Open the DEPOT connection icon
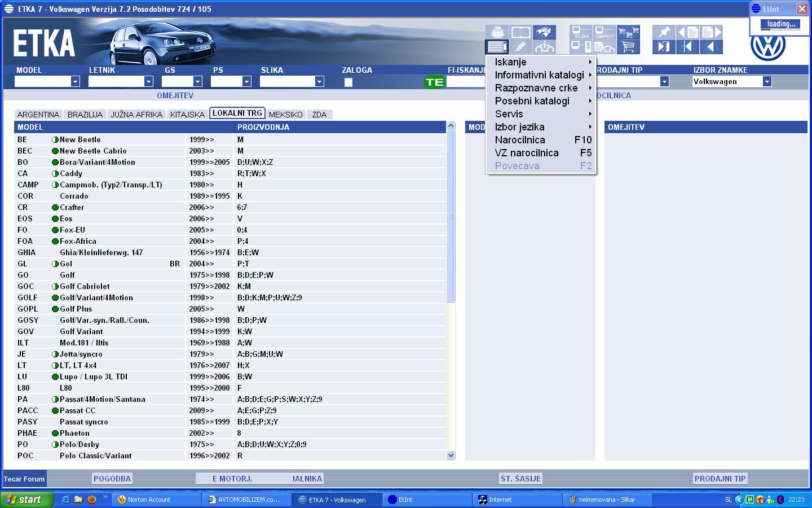 (605, 32)
